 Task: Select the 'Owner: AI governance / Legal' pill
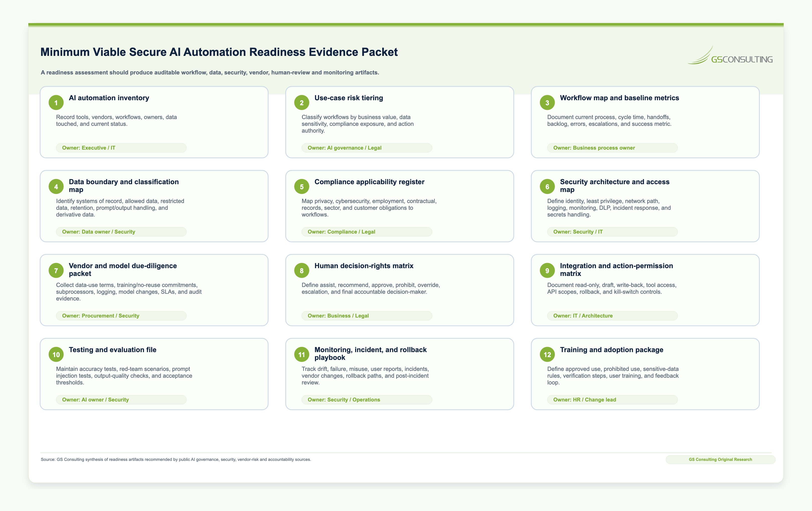[367, 148]
